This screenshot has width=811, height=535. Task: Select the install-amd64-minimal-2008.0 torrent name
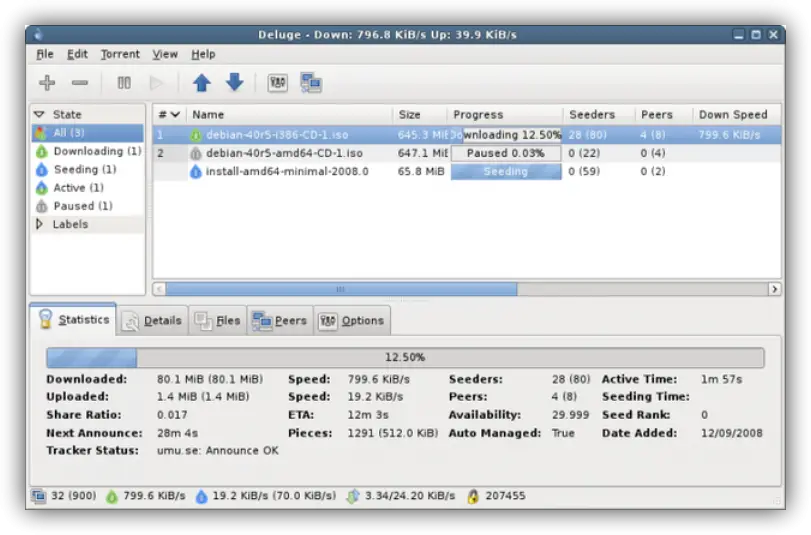tap(287, 171)
